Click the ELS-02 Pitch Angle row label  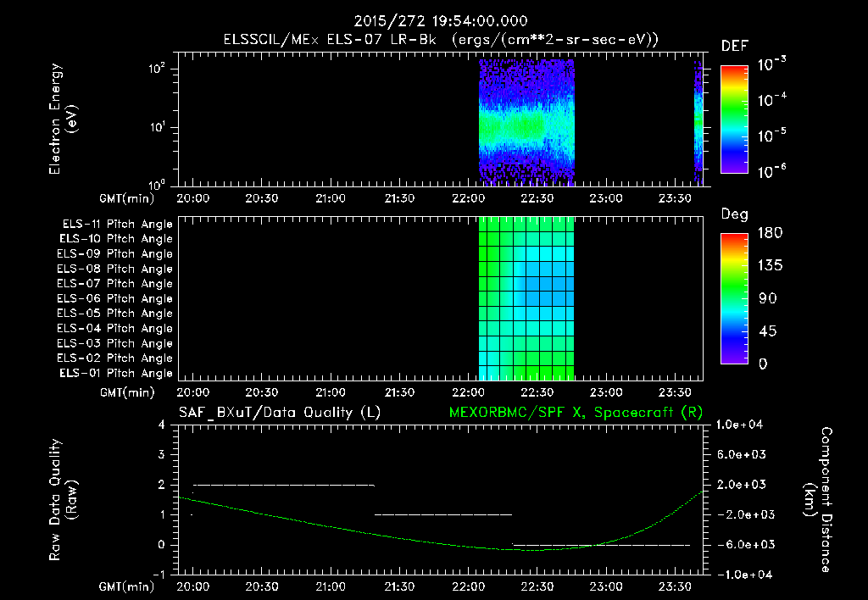coord(115,358)
